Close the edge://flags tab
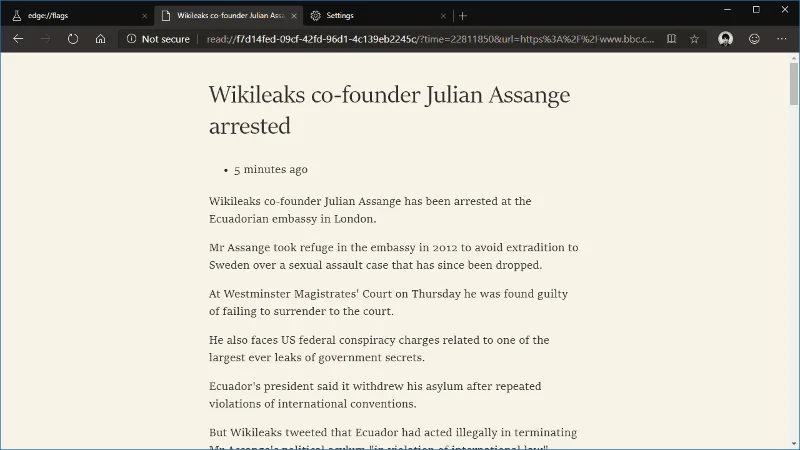Image resolution: width=800 pixels, height=450 pixels. pos(144,15)
